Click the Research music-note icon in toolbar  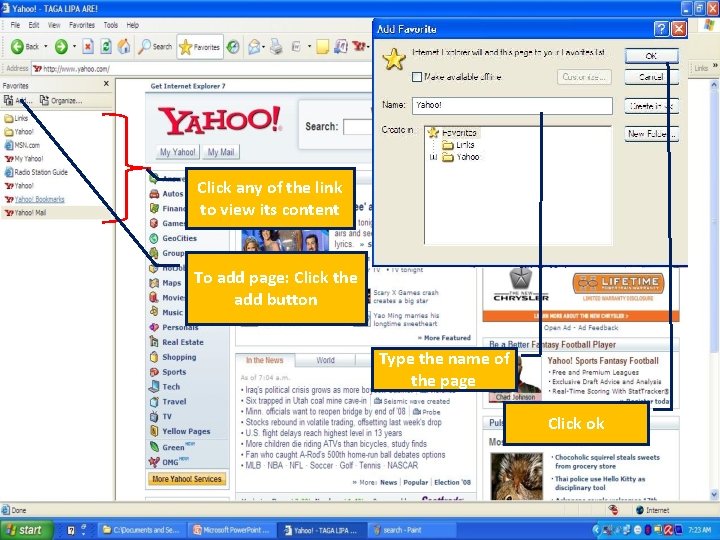click(341, 46)
